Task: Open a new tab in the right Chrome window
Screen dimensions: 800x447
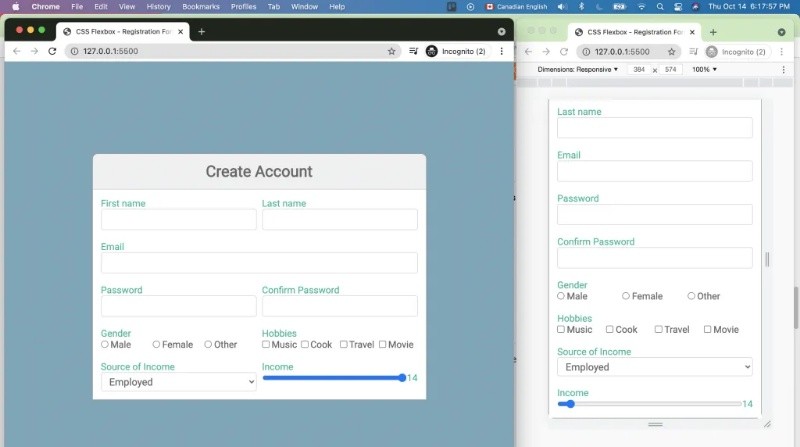Action: pos(713,32)
